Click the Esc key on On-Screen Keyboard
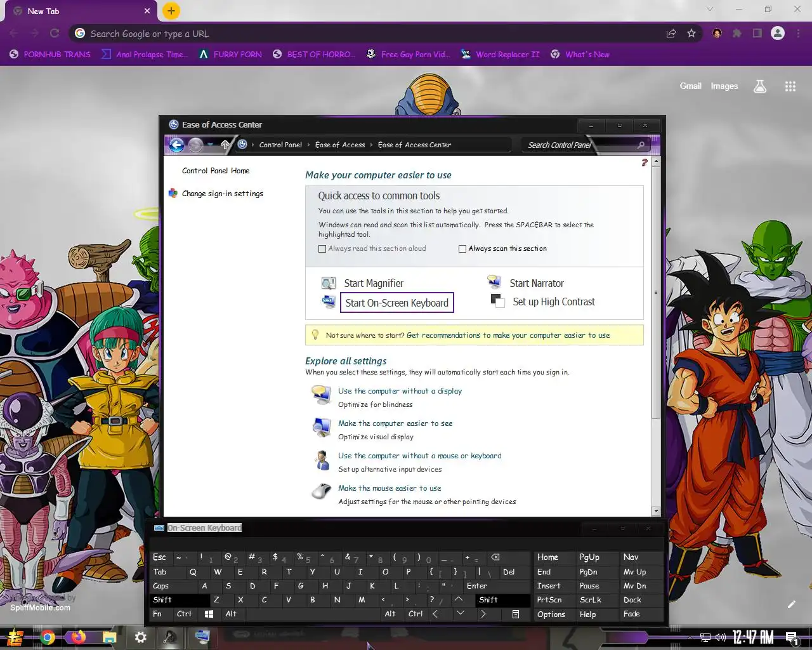The width and height of the screenshot is (812, 650). 160,557
